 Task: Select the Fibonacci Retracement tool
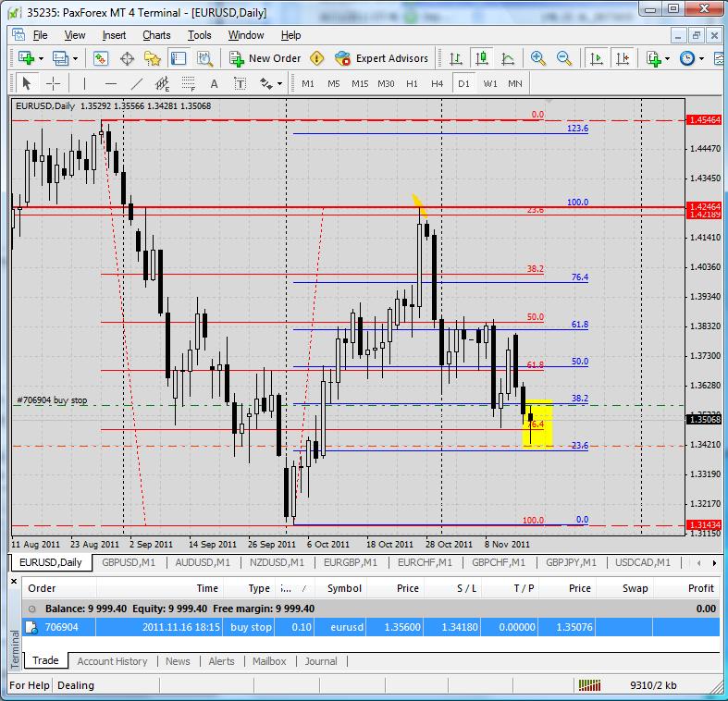pyautogui.click(x=188, y=83)
